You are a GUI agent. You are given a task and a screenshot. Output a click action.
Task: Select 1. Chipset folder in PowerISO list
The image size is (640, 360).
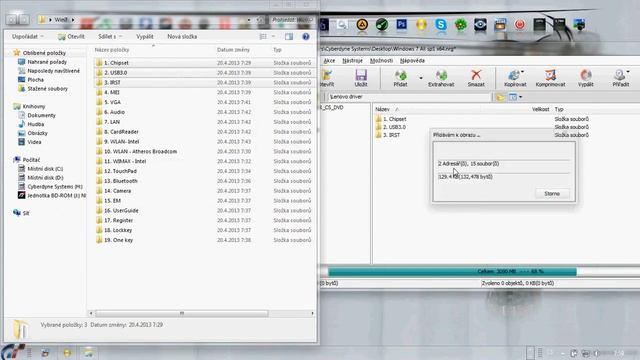pos(391,119)
